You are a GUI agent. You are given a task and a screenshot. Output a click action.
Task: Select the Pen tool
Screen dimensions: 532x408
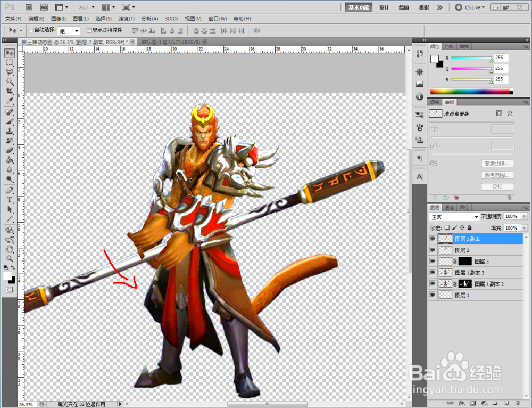(x=10, y=190)
